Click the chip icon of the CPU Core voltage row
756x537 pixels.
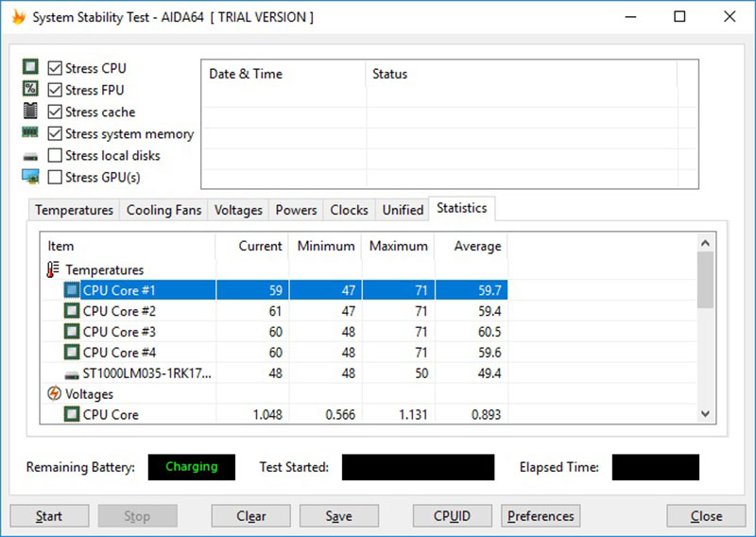pos(72,414)
